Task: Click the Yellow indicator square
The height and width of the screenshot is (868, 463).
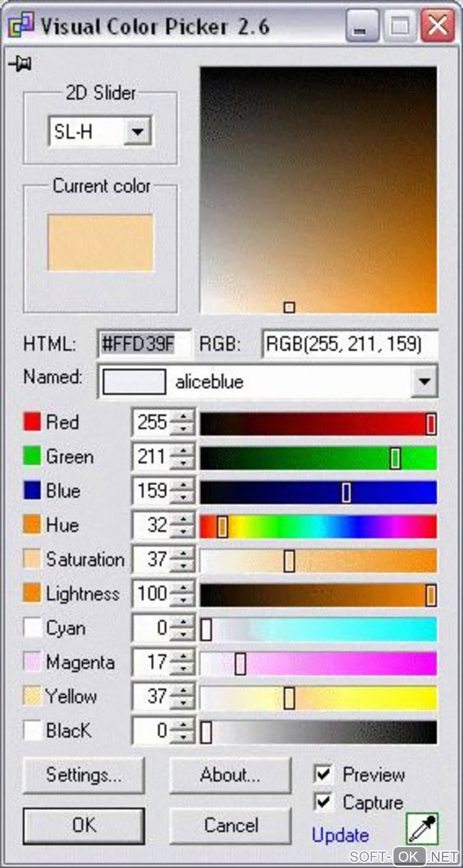Action: click(32, 696)
